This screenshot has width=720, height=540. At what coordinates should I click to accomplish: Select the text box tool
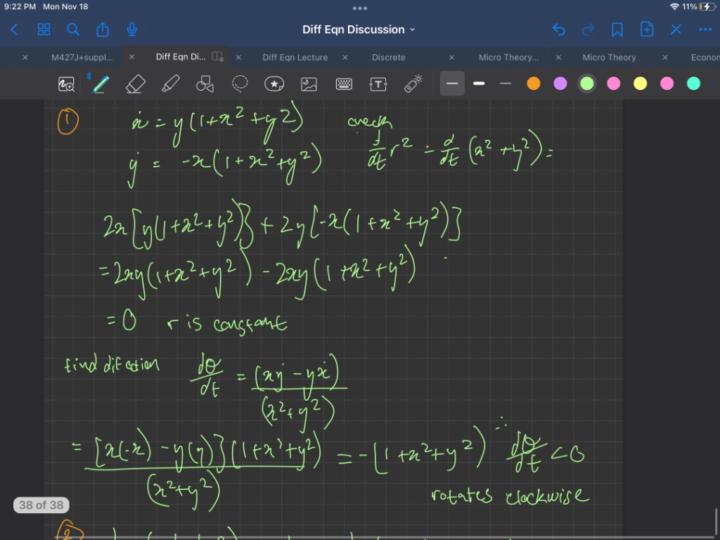tap(378, 84)
